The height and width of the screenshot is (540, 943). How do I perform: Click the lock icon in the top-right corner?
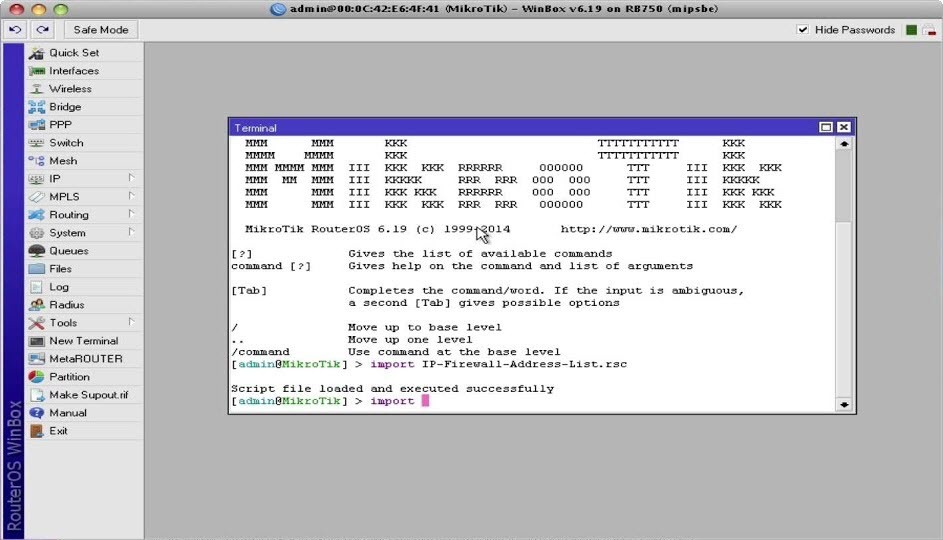click(930, 29)
